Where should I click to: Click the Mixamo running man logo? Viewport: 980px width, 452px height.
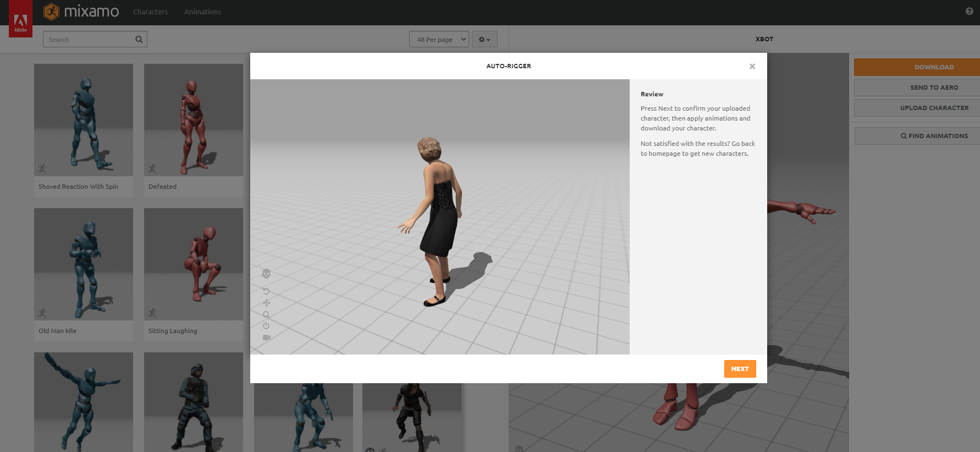pyautogui.click(x=51, y=12)
